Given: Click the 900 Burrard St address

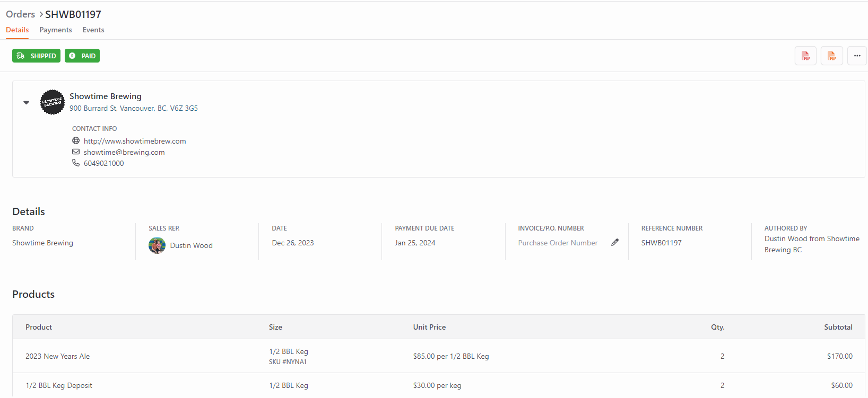Looking at the screenshot, I should (134, 108).
